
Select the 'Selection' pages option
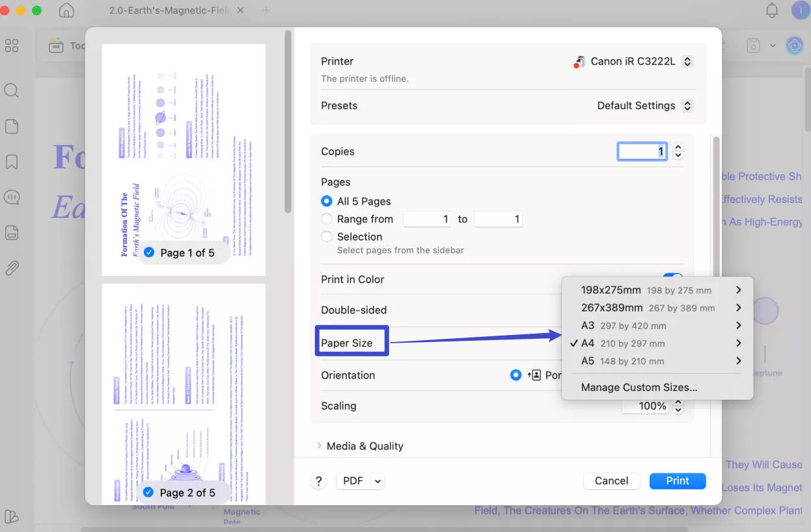tap(326, 236)
